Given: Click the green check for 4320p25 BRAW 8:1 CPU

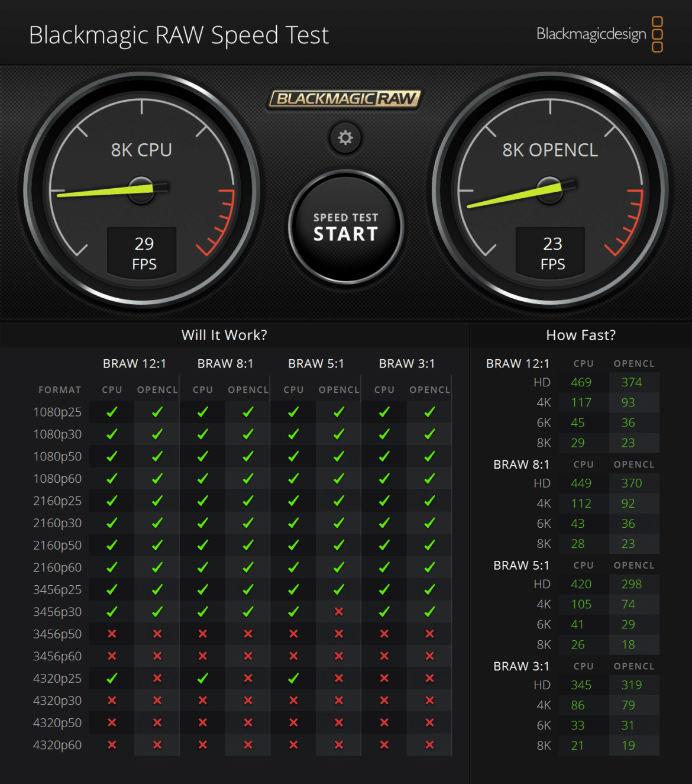Looking at the screenshot, I should tap(202, 678).
